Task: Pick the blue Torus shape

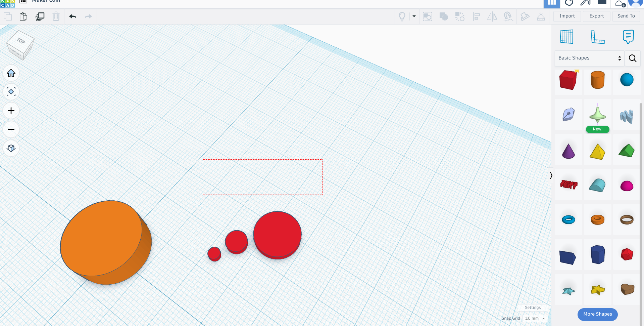Action: coord(568,220)
